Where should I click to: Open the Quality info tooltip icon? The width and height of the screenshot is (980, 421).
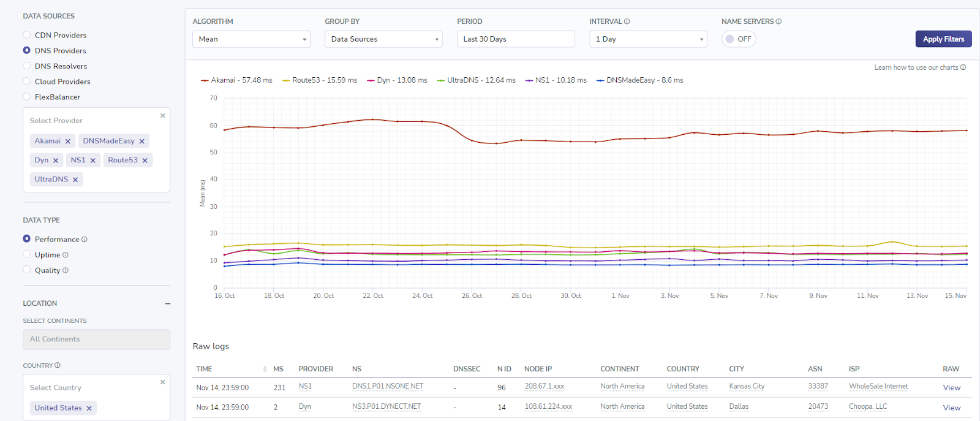66,270
